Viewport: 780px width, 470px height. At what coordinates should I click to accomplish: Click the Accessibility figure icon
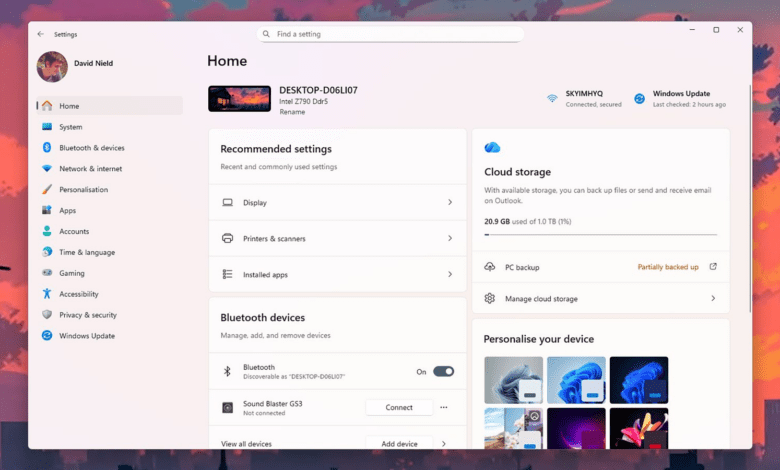coord(47,293)
